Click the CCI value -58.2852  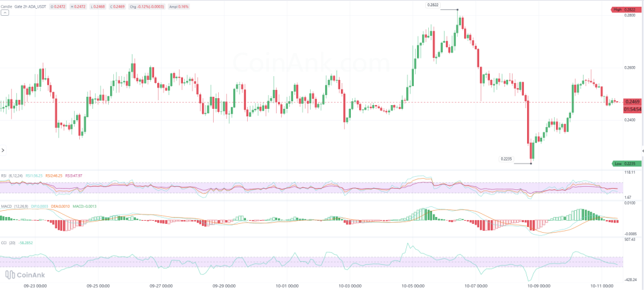(x=26, y=243)
